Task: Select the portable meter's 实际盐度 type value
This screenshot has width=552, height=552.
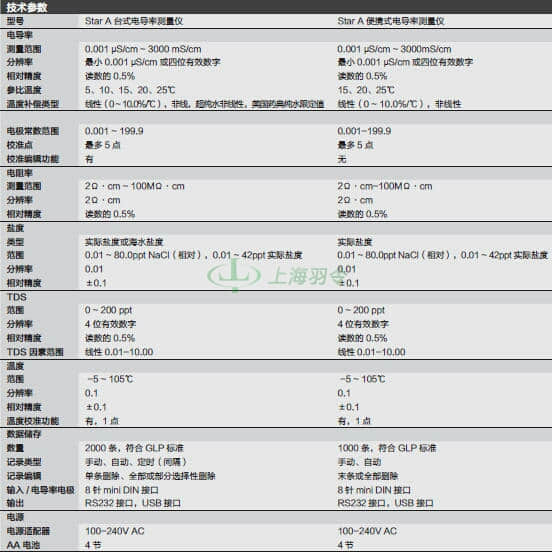Action: click(x=355, y=242)
